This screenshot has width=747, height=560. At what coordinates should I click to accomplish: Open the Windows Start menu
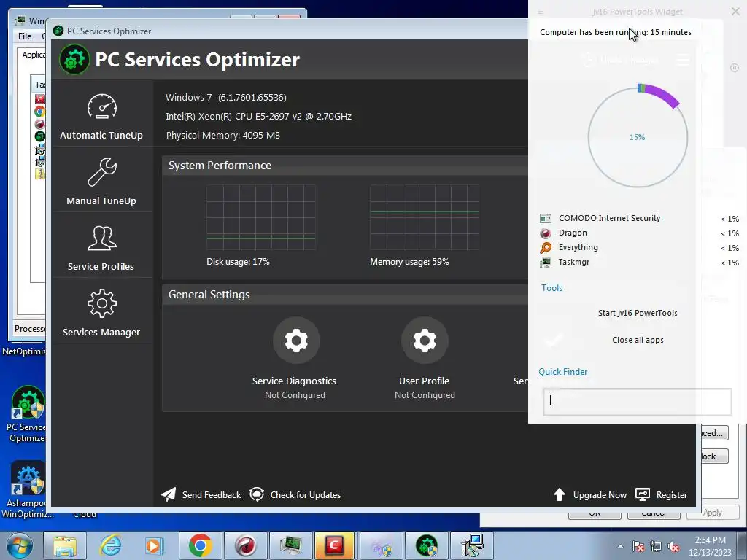pyautogui.click(x=19, y=545)
